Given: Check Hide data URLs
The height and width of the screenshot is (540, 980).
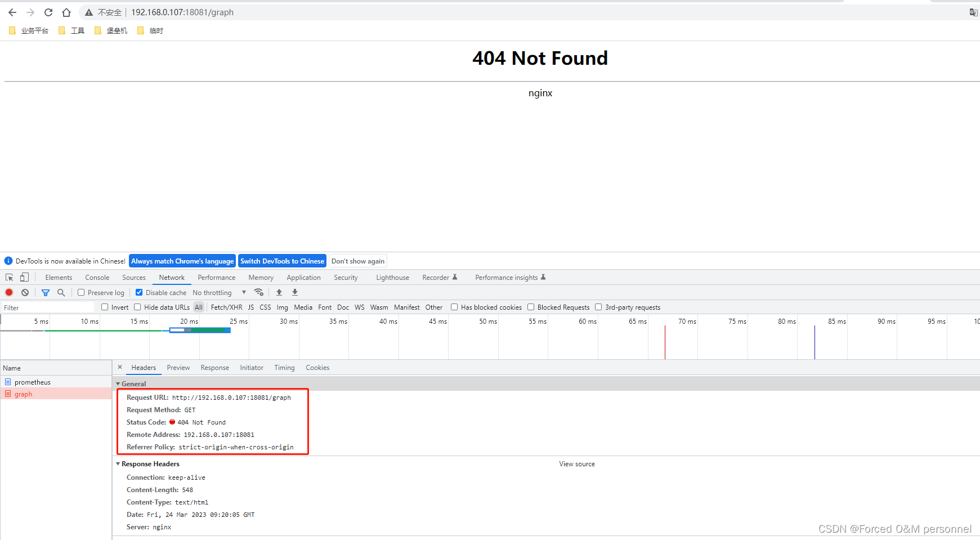Looking at the screenshot, I should point(137,307).
